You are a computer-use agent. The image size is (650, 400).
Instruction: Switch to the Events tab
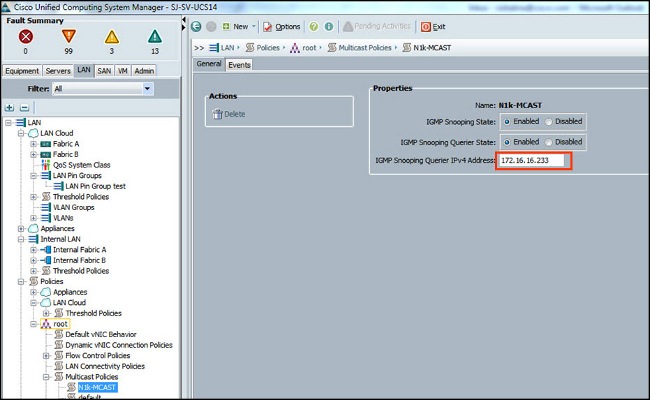pyautogui.click(x=239, y=65)
